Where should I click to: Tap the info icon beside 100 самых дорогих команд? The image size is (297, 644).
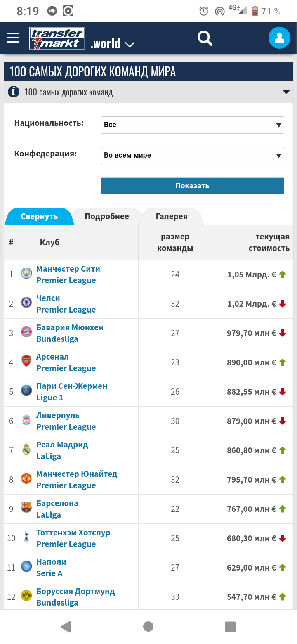pos(14,92)
